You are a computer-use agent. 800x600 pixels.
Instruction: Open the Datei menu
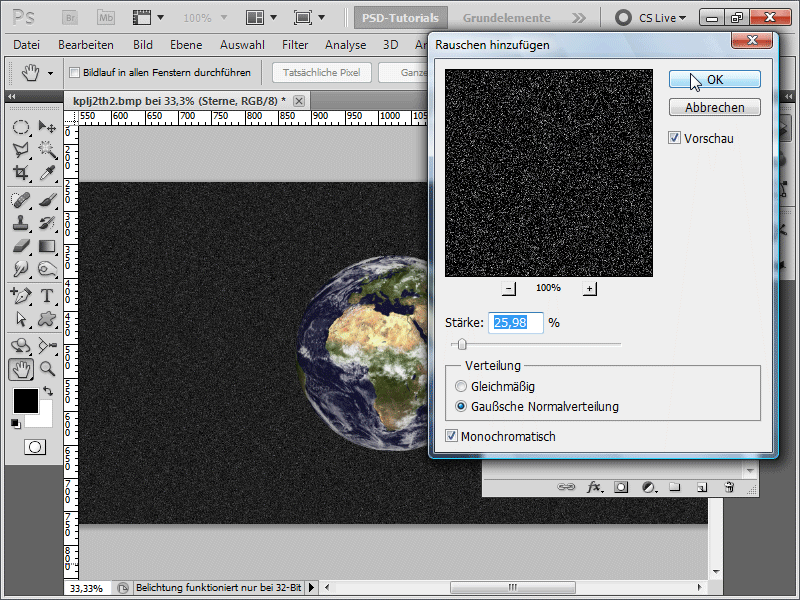click(x=27, y=45)
